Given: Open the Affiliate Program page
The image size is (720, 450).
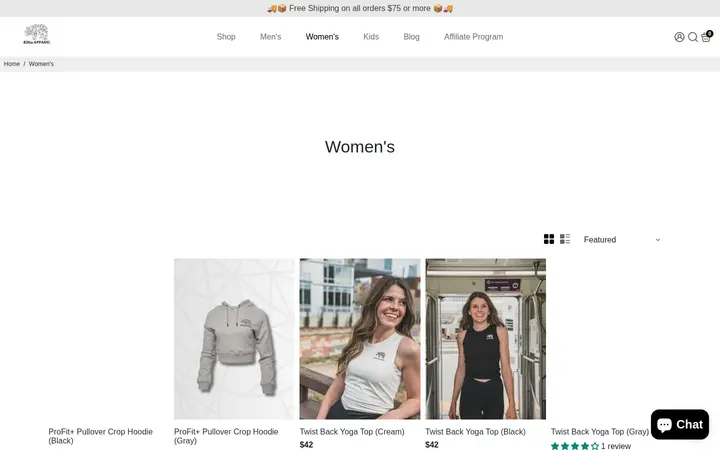Looking at the screenshot, I should (473, 37).
